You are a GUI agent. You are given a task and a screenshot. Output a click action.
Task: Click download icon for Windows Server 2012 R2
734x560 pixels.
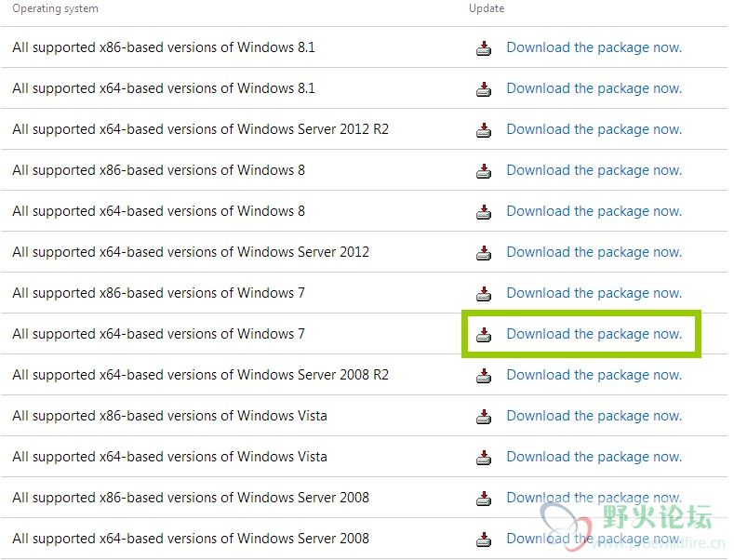coord(484,129)
